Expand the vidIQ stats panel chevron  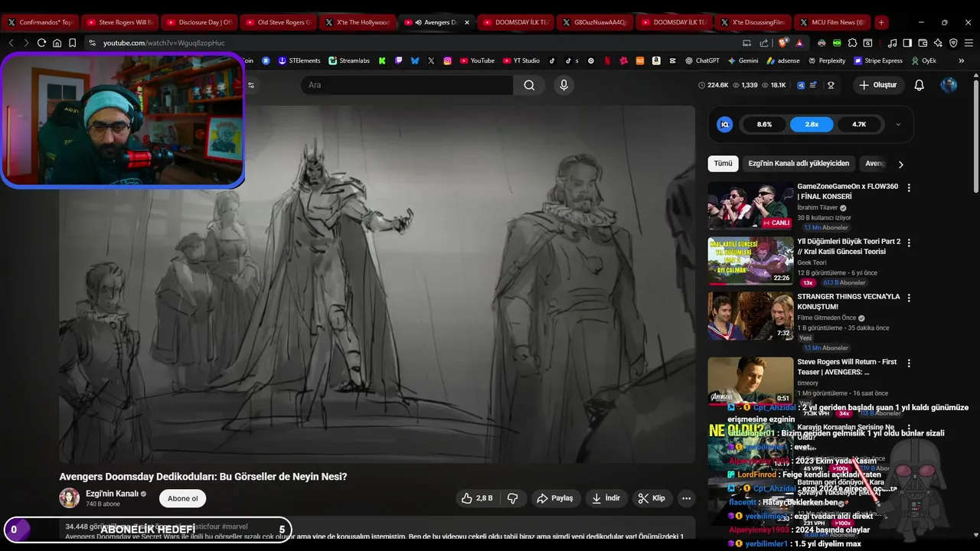pos(898,124)
